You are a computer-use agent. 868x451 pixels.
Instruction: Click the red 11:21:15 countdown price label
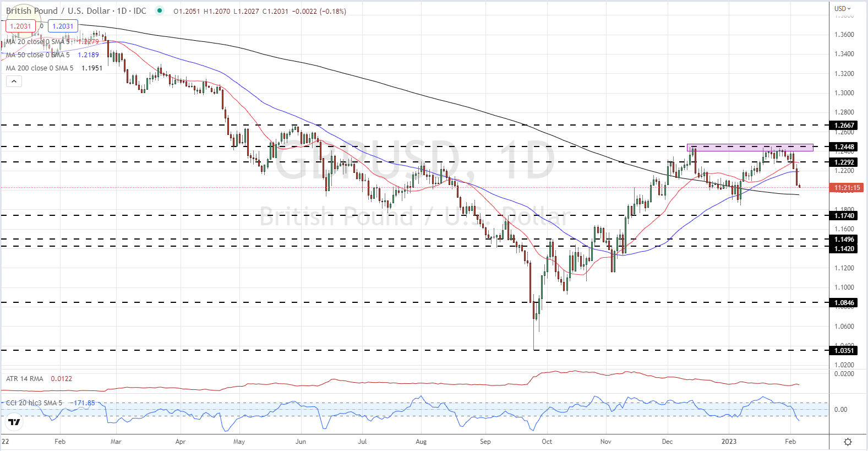point(847,188)
